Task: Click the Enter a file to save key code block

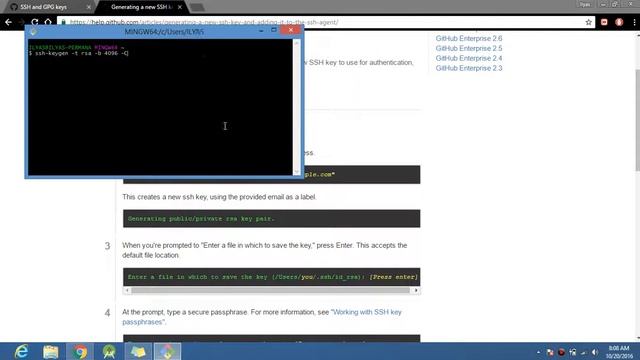Action: [271, 277]
